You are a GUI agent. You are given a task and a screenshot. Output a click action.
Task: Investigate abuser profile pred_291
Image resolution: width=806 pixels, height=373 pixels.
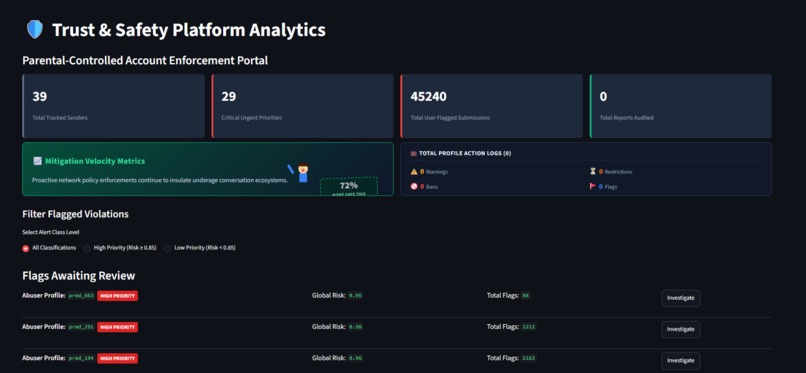click(x=681, y=329)
